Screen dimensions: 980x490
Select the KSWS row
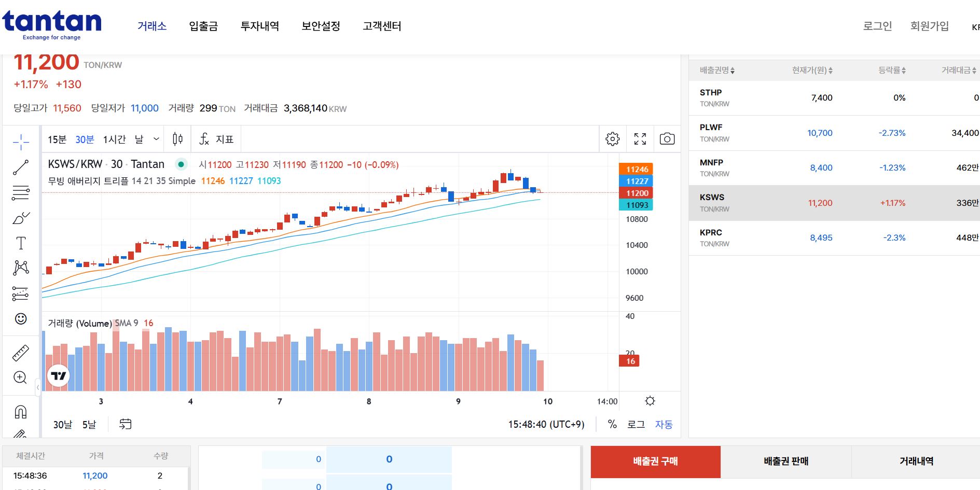click(x=834, y=203)
